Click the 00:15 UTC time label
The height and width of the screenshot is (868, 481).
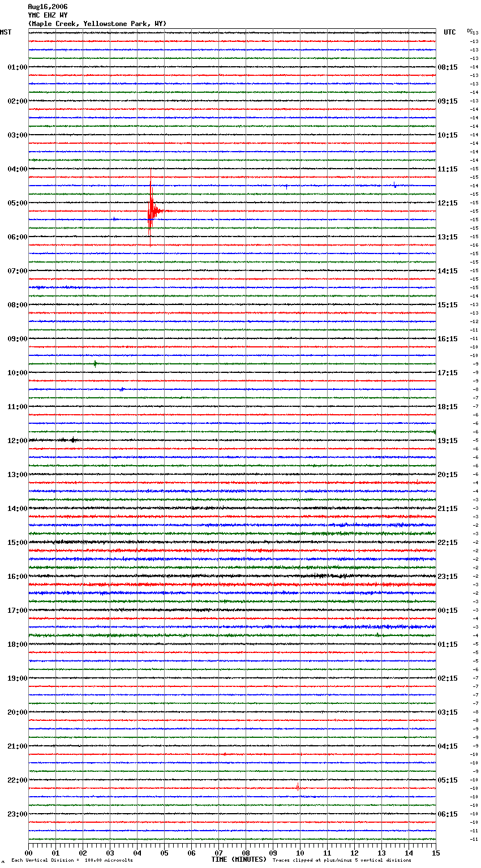tap(448, 611)
